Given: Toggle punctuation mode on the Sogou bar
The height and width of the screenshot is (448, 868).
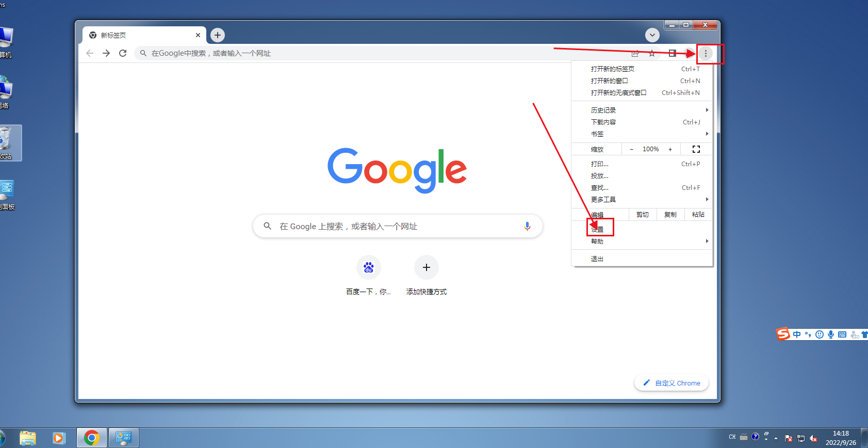Looking at the screenshot, I should point(808,334).
